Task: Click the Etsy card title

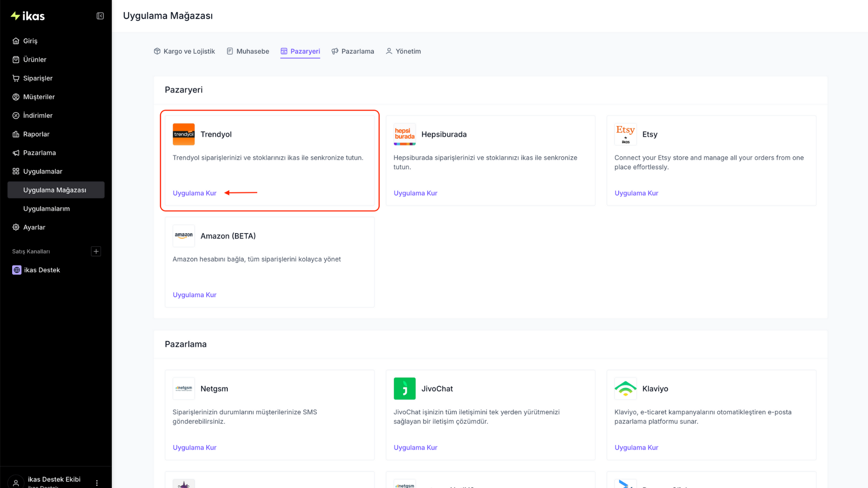Action: (x=650, y=134)
